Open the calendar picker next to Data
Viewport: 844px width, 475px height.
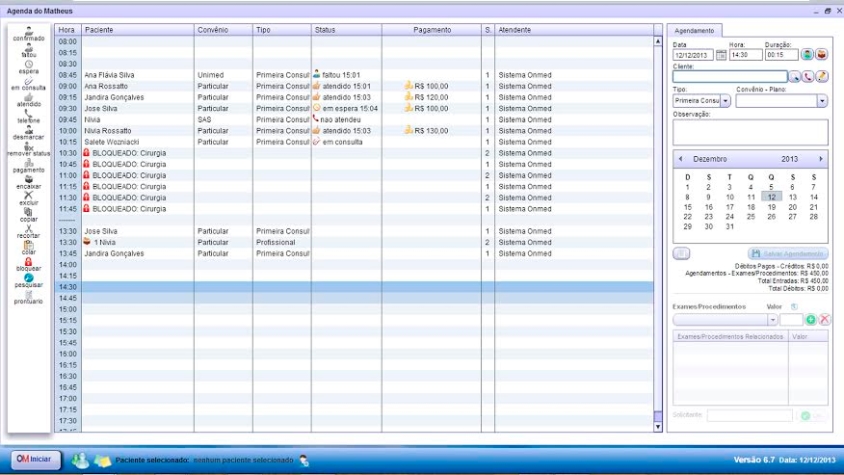(721, 55)
